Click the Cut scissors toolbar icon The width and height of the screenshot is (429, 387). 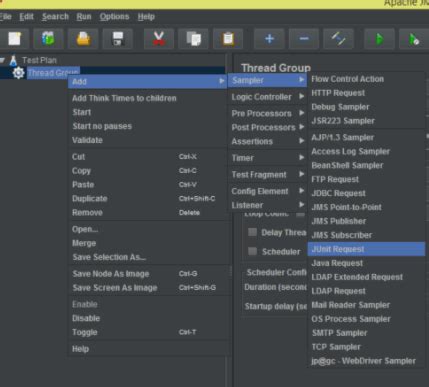pyautogui.click(x=159, y=39)
